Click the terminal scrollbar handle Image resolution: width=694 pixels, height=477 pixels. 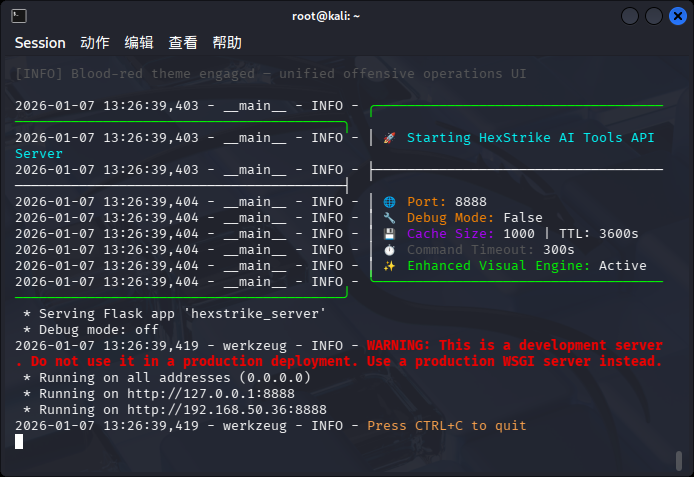tap(679, 461)
